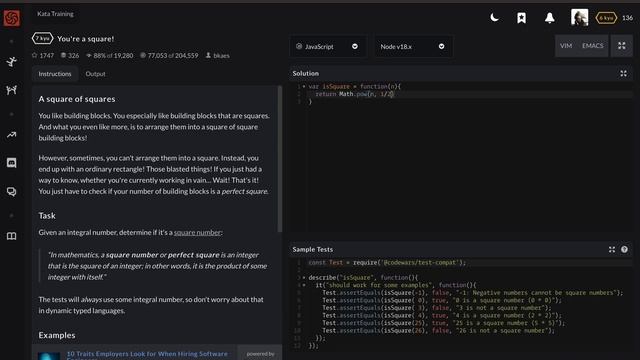640x360 pixels.
Task: Open the Codewars home logo
Action: tap(11, 18)
